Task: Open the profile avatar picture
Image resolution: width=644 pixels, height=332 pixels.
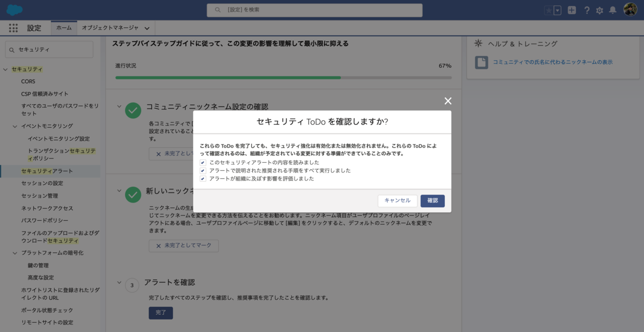Action: point(629,9)
